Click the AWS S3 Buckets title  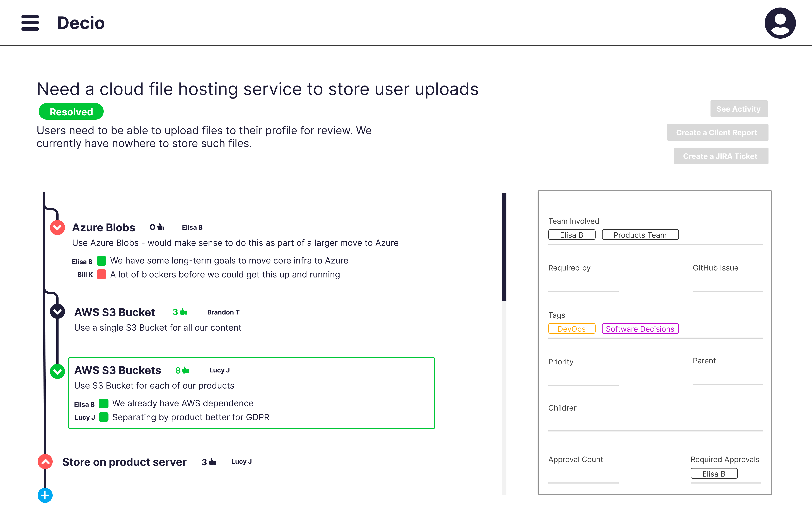tap(118, 370)
